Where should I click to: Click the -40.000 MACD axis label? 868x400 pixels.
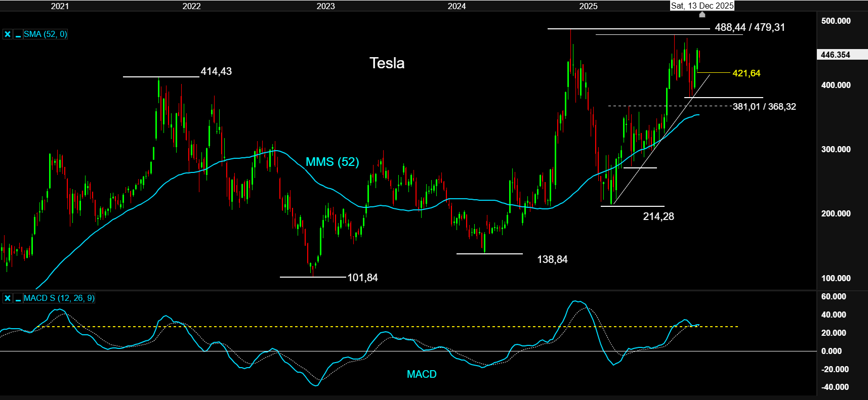835,387
